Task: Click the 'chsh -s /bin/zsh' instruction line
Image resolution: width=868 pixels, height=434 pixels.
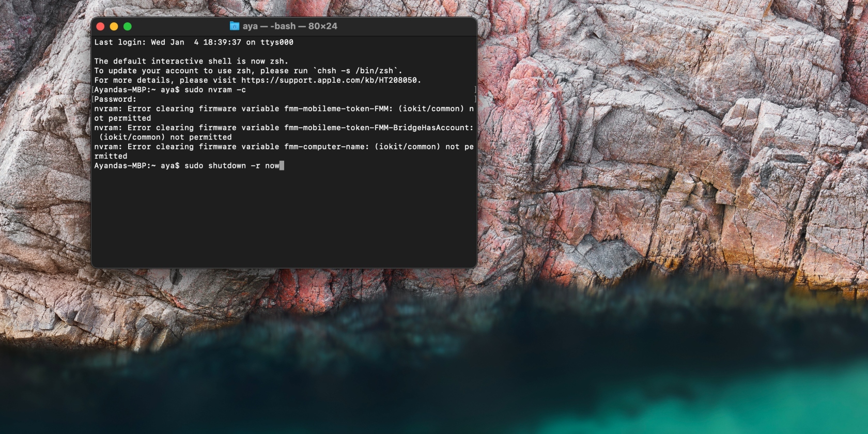Action: click(x=248, y=71)
